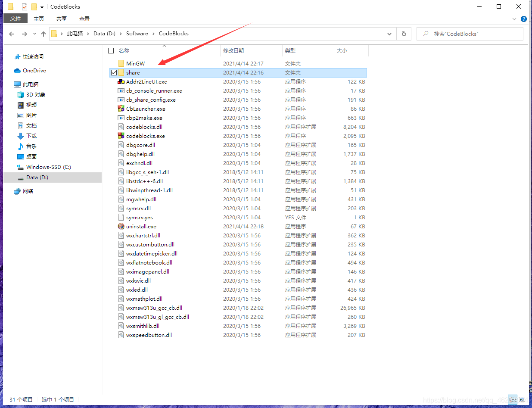Select dbgcore.dll file name
This screenshot has height=408, width=532.
pyautogui.click(x=140, y=145)
